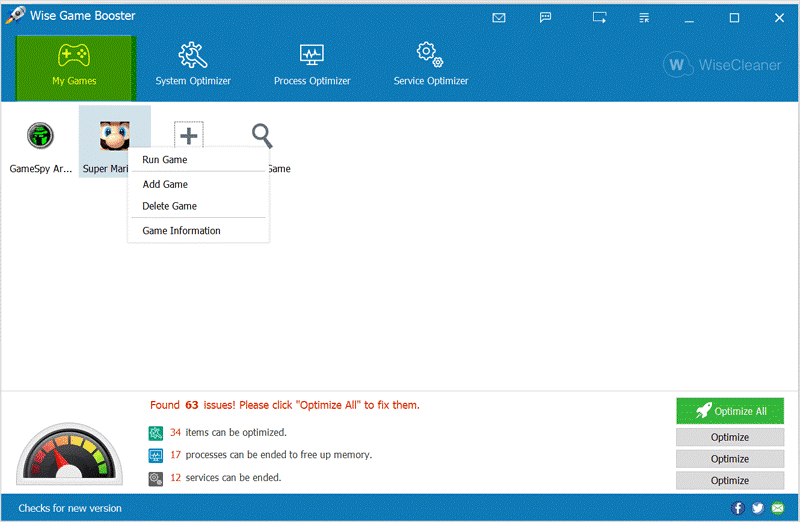
Task: Switch to Process Optimizer tab
Action: 312,65
